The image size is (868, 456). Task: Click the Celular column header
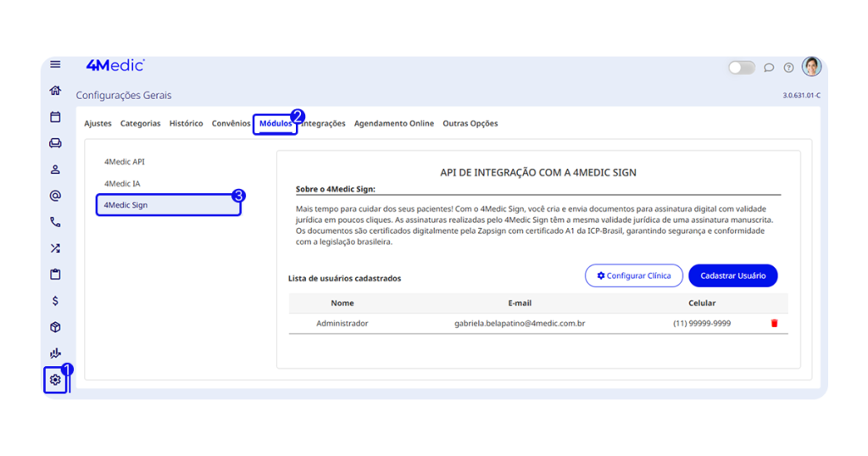(702, 303)
